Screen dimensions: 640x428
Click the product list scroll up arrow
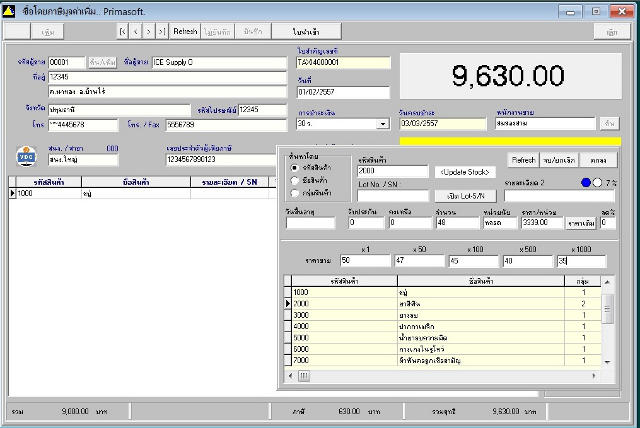click(x=607, y=282)
